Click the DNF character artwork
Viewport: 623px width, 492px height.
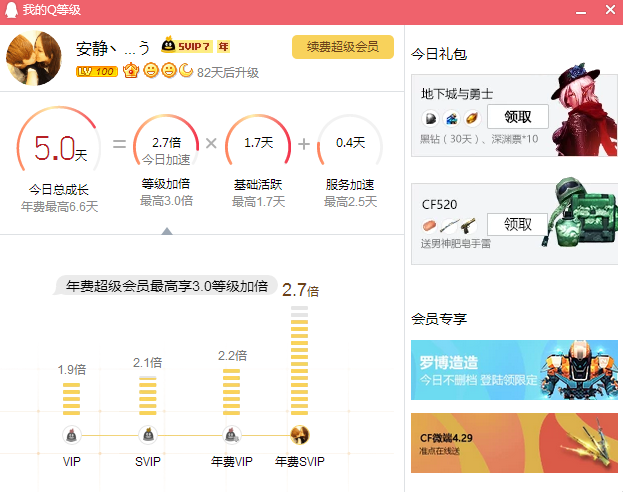click(x=582, y=109)
